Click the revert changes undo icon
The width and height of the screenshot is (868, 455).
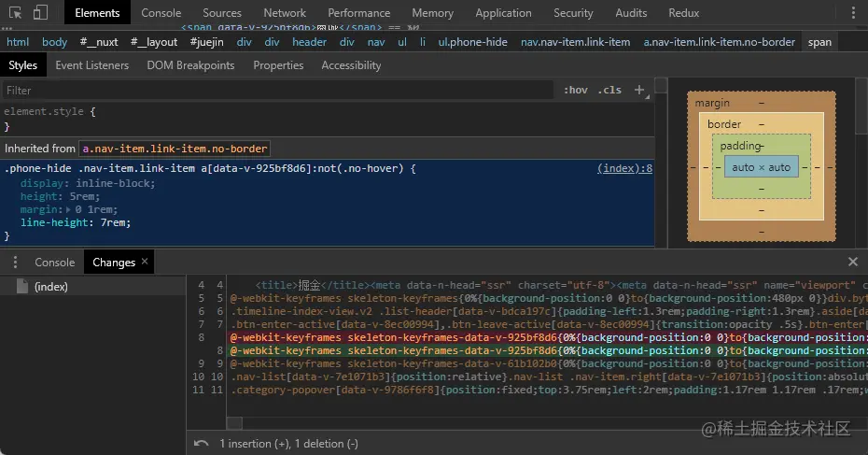click(202, 444)
